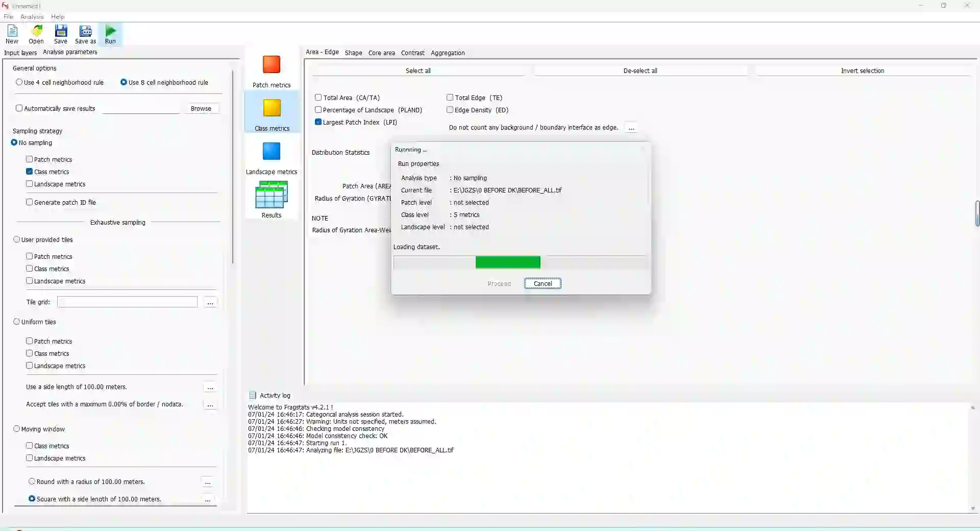Select the No sampling radio button
Image resolution: width=980 pixels, height=531 pixels.
pos(14,142)
